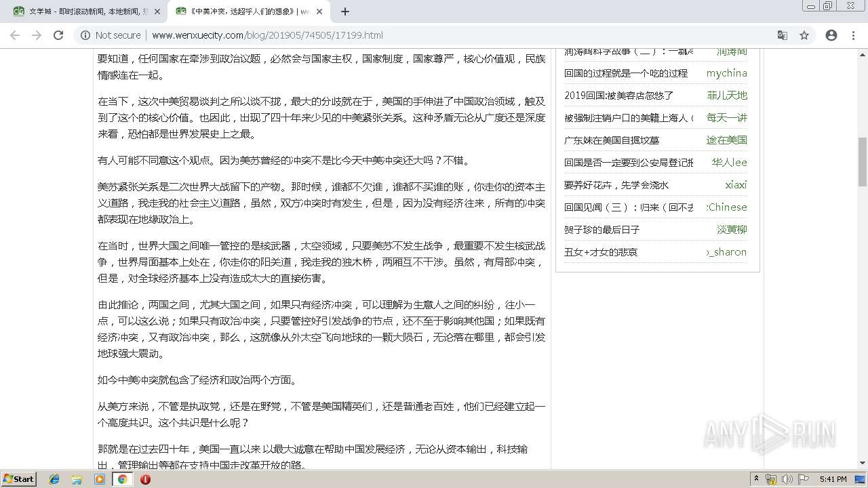
Task: Click paragraph starting 有人可能不同意这个观点
Action: click(284, 161)
